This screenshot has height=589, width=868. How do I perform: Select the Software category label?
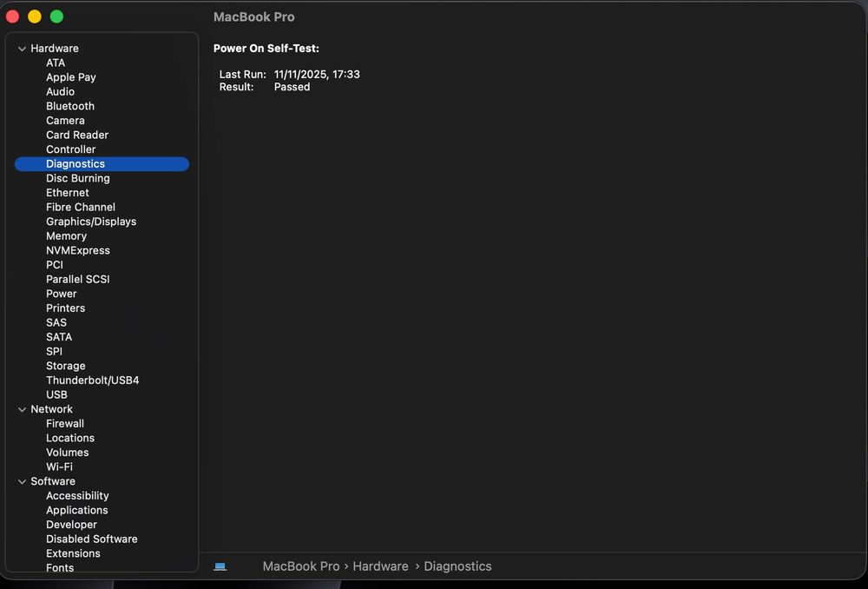(x=53, y=481)
